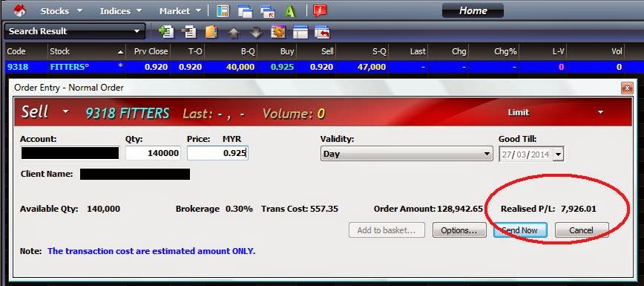Open the Validity Day dropdown
The image size is (644, 286).
[406, 155]
